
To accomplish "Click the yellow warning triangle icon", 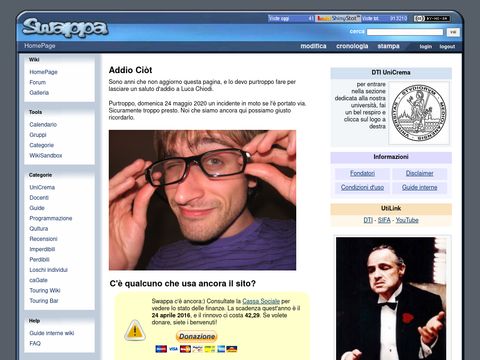I will click(135, 330).
